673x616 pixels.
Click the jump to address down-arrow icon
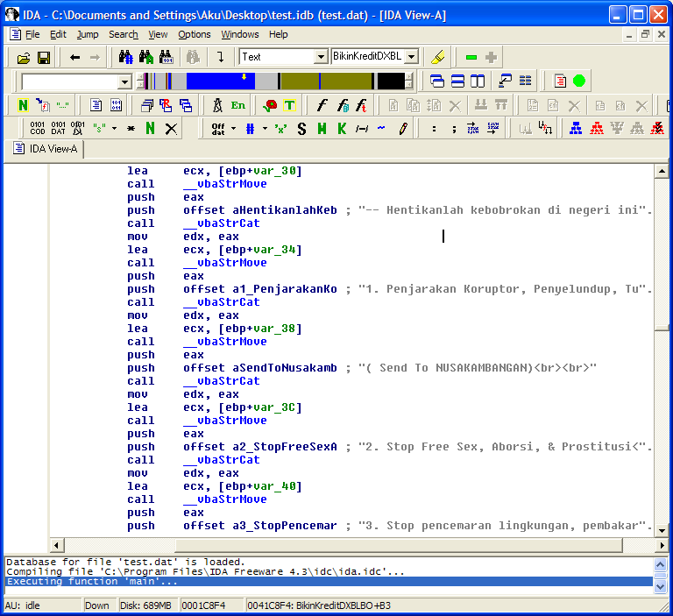[x=221, y=57]
